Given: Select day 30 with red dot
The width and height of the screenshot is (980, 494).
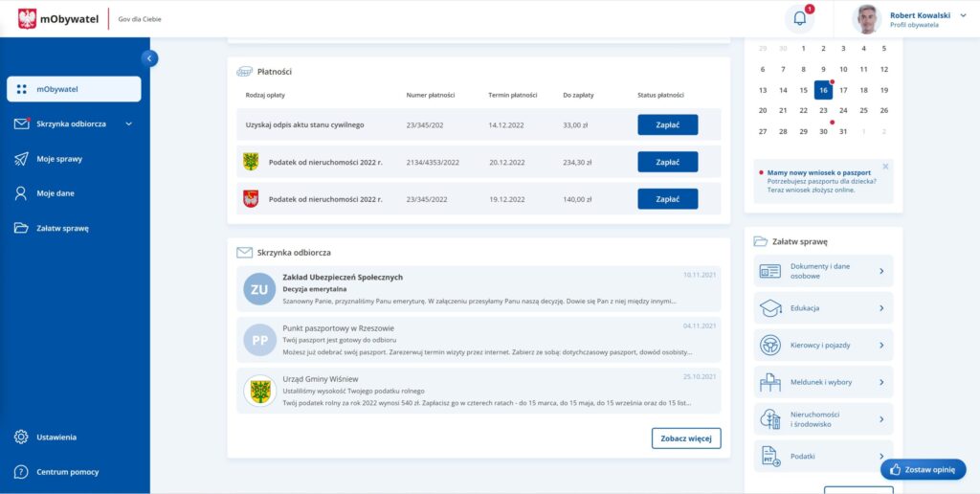Looking at the screenshot, I should 823,131.
